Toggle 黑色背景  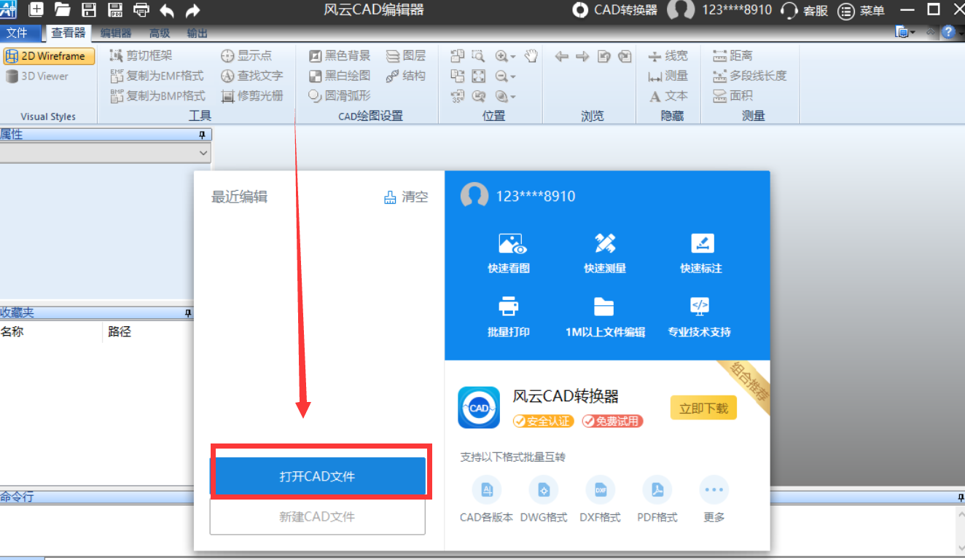click(340, 55)
